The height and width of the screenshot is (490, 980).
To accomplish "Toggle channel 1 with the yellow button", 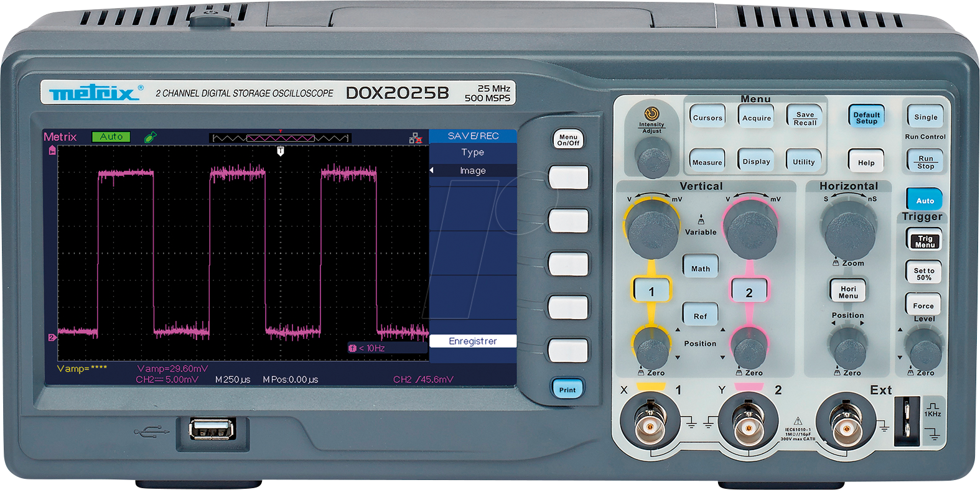I will pyautogui.click(x=651, y=290).
